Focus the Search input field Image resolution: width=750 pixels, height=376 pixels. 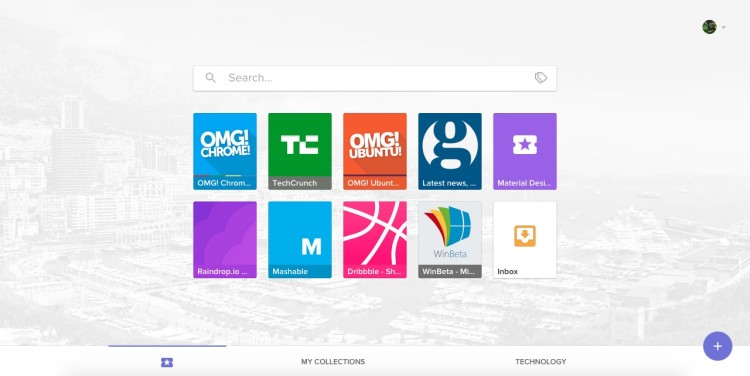(x=375, y=78)
